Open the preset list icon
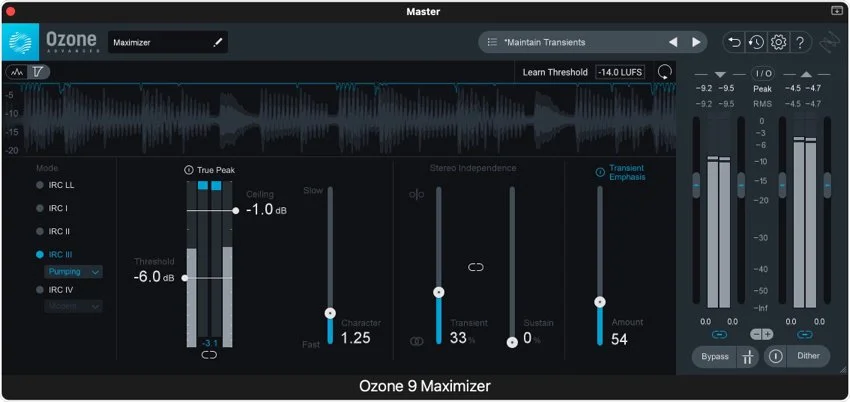Image resolution: width=850 pixels, height=402 pixels. [x=492, y=42]
